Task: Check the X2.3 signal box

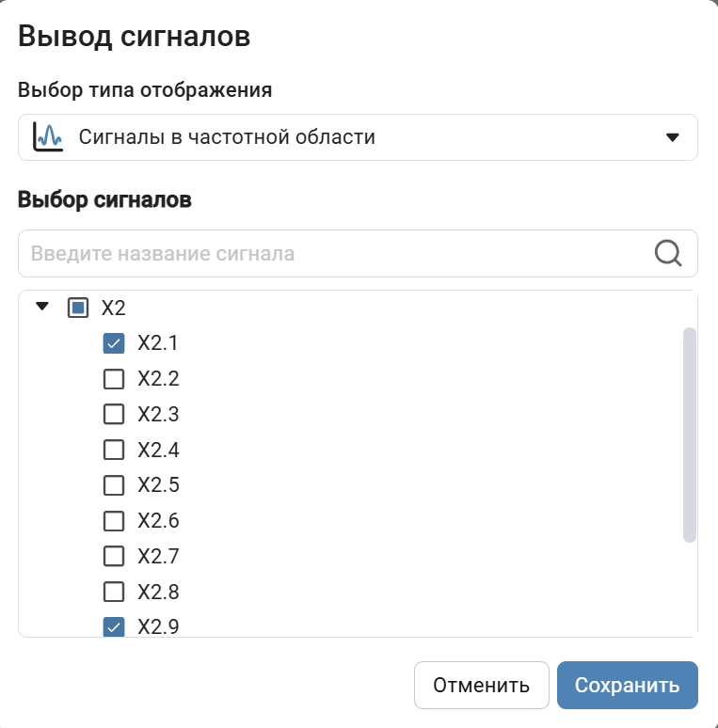Action: (x=114, y=414)
